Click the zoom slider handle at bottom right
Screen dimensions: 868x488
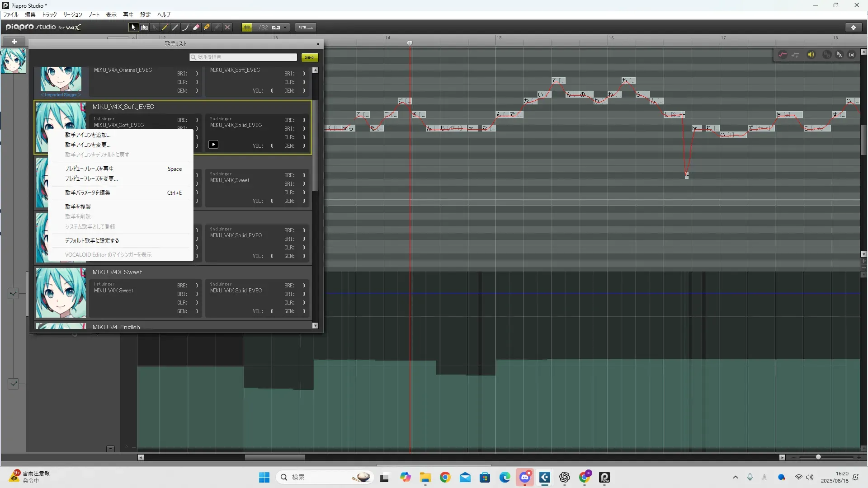[818, 457]
